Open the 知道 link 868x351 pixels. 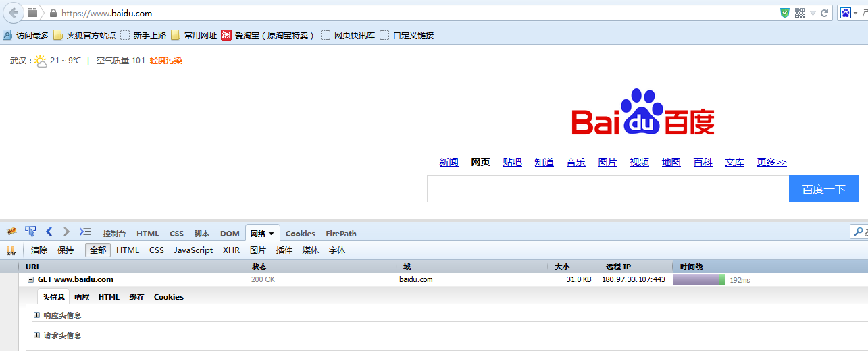[544, 162]
